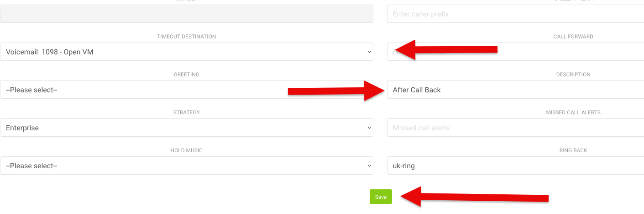Open the Timeout Destination dropdown
Image resolution: width=644 pixels, height=214 pixels.
click(x=186, y=52)
